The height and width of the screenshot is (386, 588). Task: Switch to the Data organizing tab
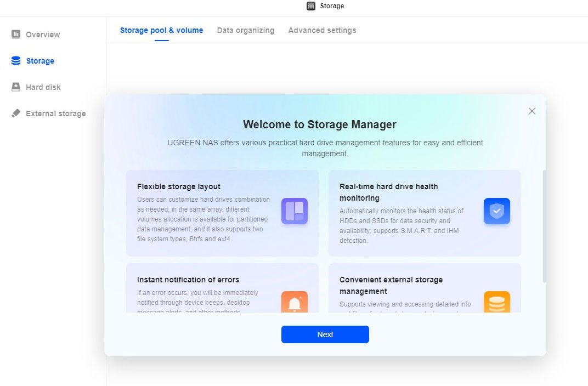tap(245, 30)
